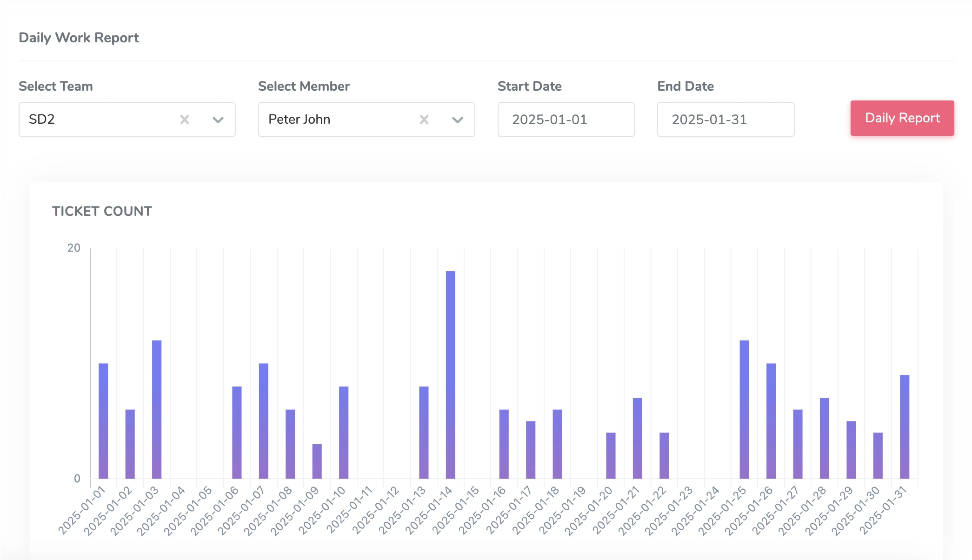Select the bar for 2025-01-21

pos(638,438)
